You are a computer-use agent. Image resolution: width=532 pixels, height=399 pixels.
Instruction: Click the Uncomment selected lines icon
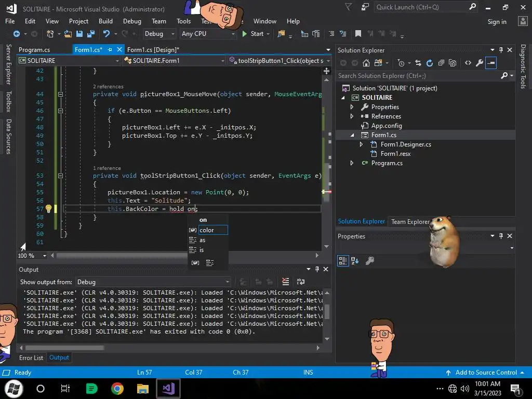[343, 34]
